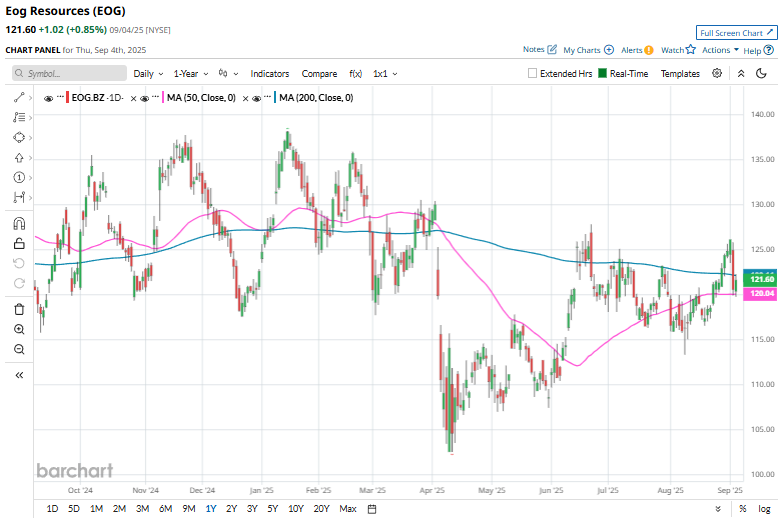Click the Symbol search field
This screenshot has height=526, width=782.
click(69, 73)
